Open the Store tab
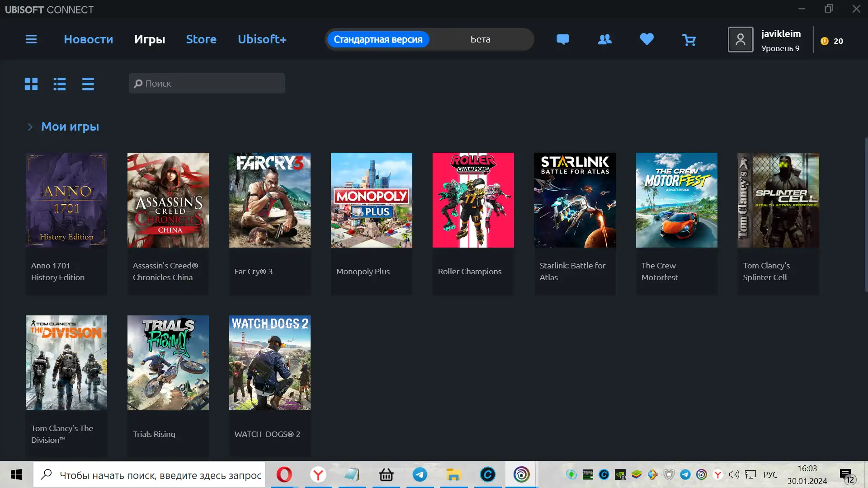This screenshot has height=488, width=868. click(x=201, y=39)
